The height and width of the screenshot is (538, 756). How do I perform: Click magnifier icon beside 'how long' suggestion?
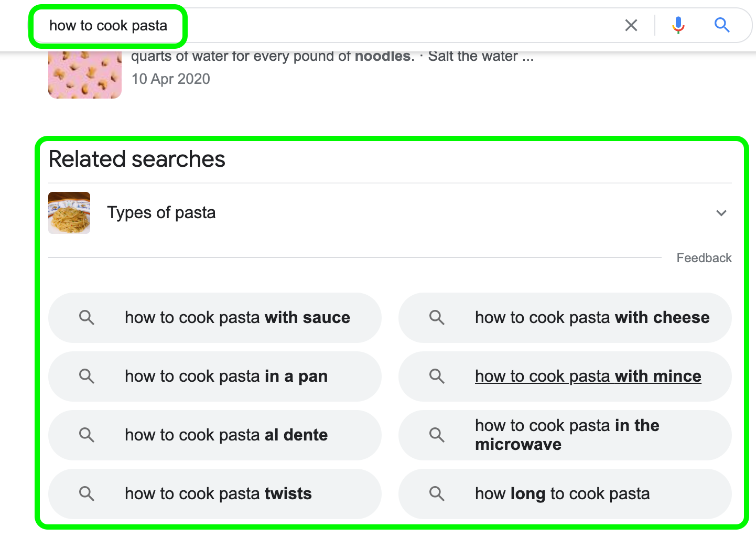pyautogui.click(x=437, y=494)
